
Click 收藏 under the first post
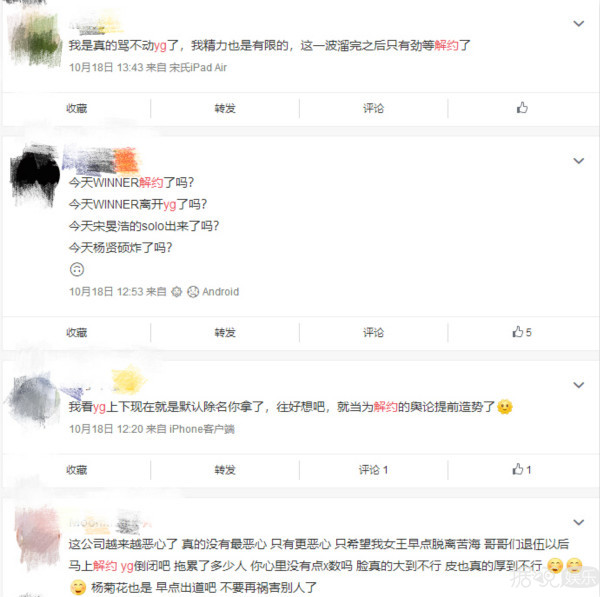click(77, 109)
